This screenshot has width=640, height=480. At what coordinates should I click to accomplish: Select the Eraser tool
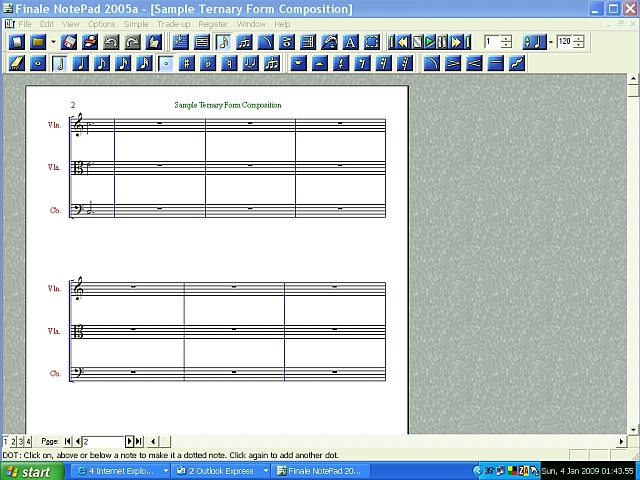tap(17, 64)
